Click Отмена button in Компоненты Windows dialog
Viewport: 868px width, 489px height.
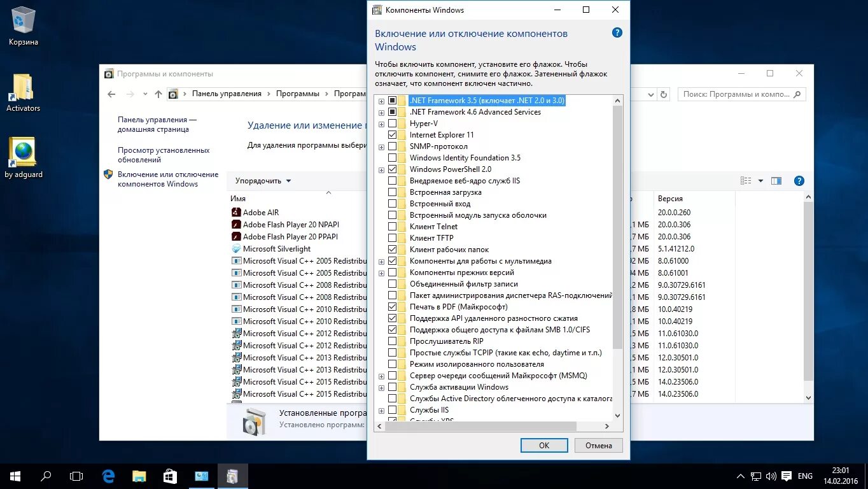599,445
